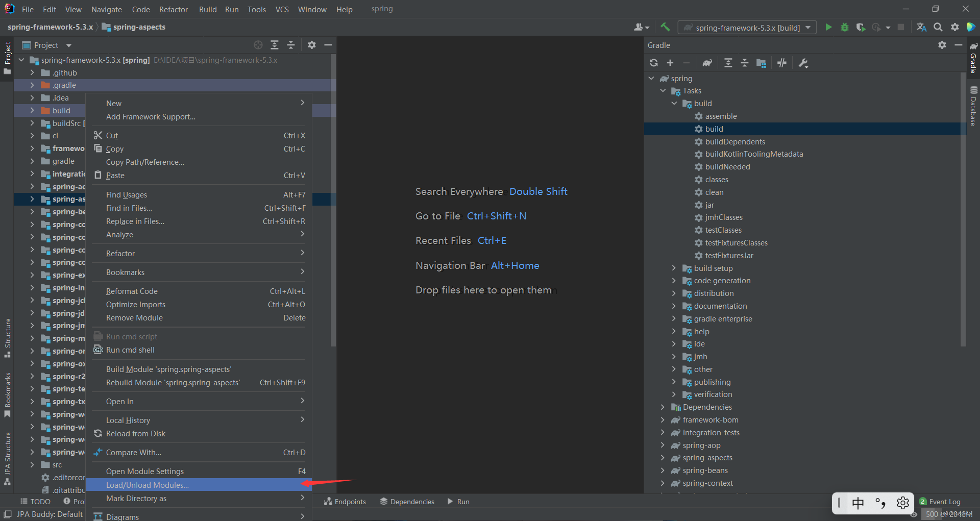
Task: Expand all in Project panel
Action: (275, 45)
